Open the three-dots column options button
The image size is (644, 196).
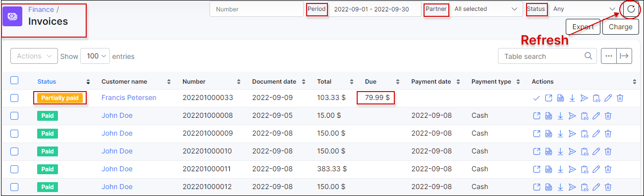click(x=609, y=56)
